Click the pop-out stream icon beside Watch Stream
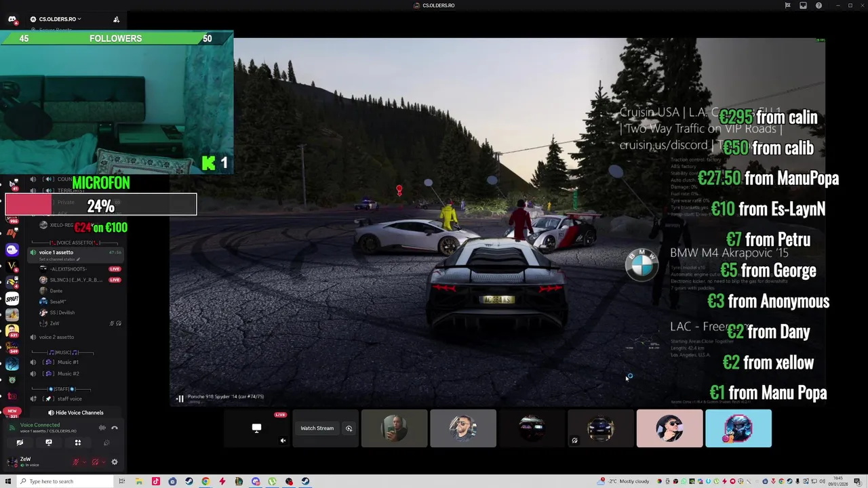The image size is (868, 488). point(349,428)
